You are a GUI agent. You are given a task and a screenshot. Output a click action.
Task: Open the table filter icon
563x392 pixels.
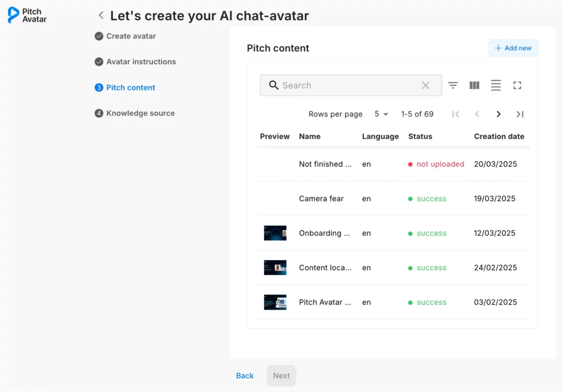[453, 85]
